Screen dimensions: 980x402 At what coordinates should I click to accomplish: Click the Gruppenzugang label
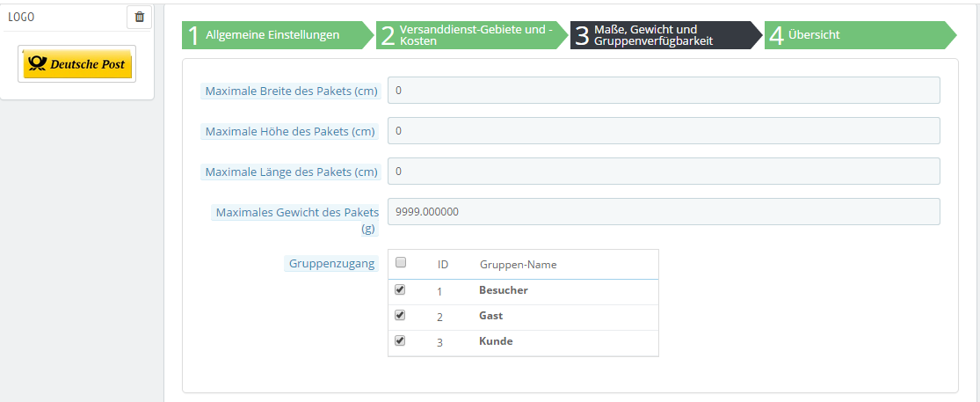(x=331, y=263)
